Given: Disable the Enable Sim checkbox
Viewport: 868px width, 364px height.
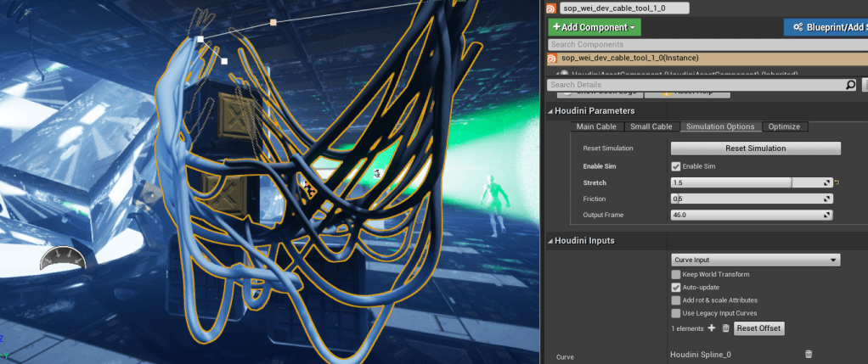Looking at the screenshot, I should click(x=676, y=166).
